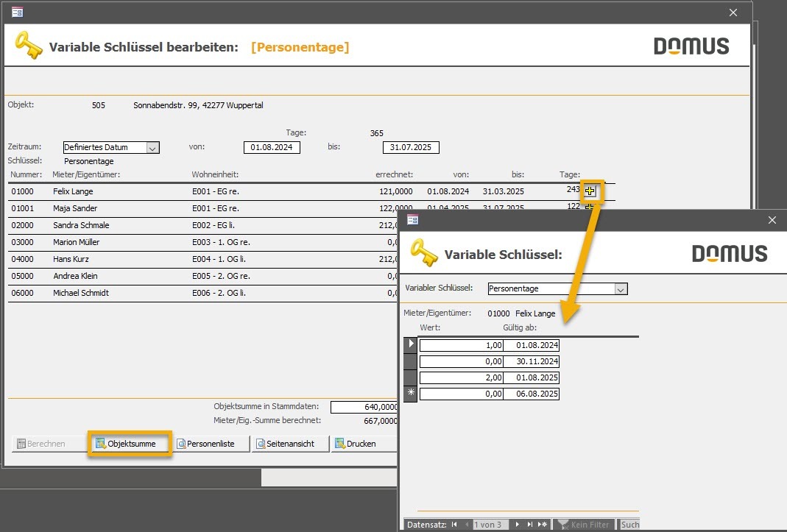
Task: Select record selector of the 30.11.2024 row
Action: (x=411, y=361)
